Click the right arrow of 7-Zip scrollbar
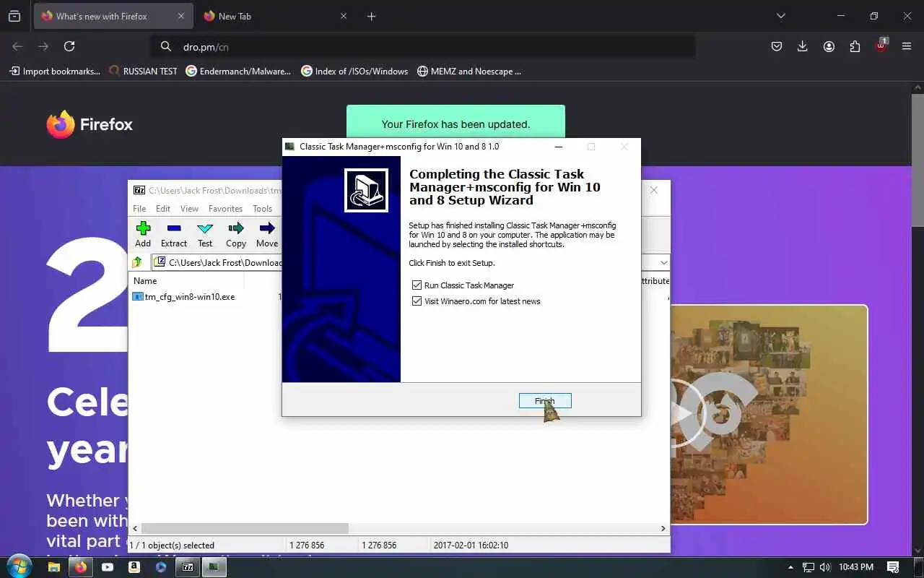Viewport: 924px width, 578px height. click(663, 528)
